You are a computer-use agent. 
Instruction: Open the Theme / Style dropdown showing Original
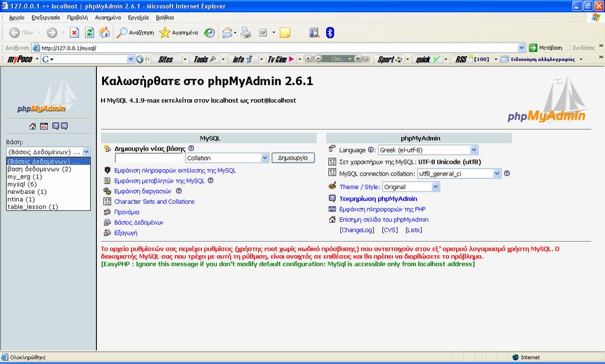[x=411, y=187]
